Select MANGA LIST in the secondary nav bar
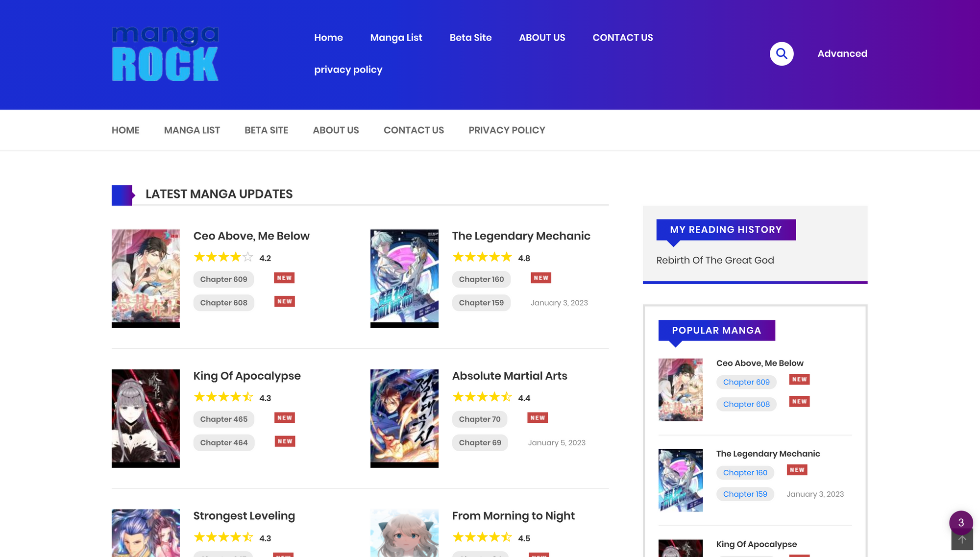The image size is (980, 557). (192, 130)
